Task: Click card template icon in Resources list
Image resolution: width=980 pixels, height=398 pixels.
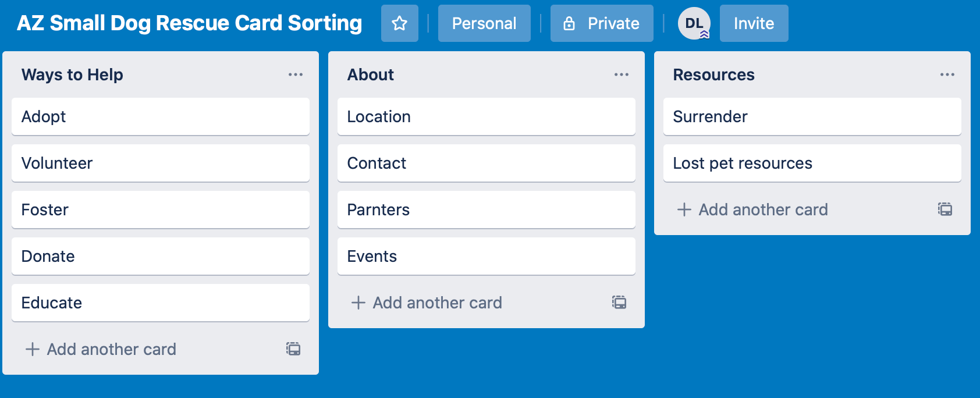Action: coord(945,209)
